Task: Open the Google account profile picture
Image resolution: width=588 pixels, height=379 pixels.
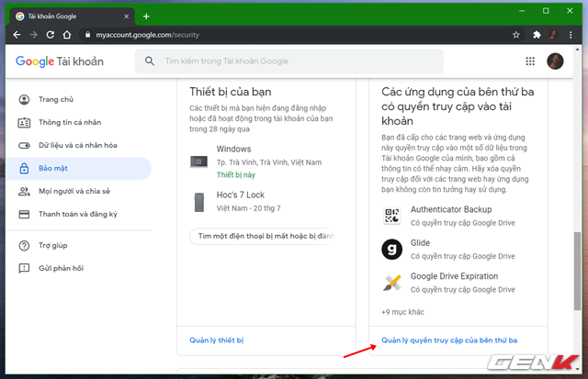Action: coord(555,61)
